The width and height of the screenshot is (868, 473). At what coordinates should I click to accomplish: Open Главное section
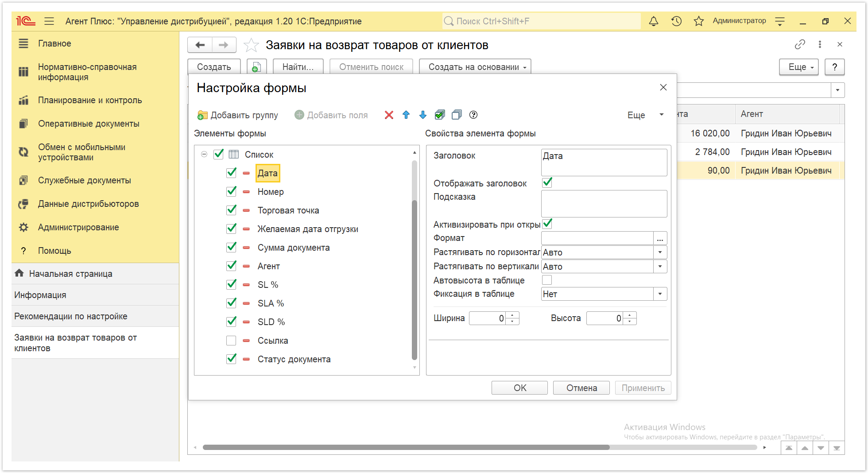pos(54,43)
